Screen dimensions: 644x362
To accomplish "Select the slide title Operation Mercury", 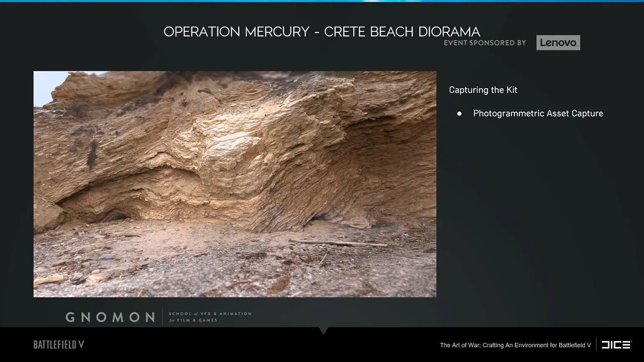I will click(322, 32).
